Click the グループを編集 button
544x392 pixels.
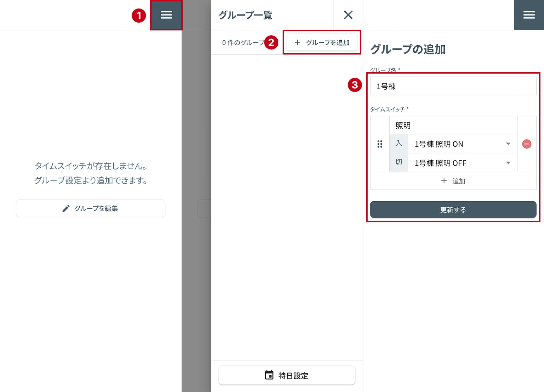point(91,208)
